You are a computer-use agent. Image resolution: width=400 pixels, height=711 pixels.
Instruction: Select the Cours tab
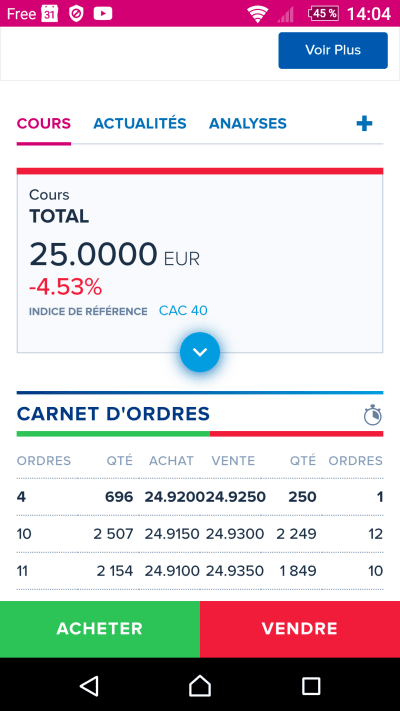(x=44, y=123)
